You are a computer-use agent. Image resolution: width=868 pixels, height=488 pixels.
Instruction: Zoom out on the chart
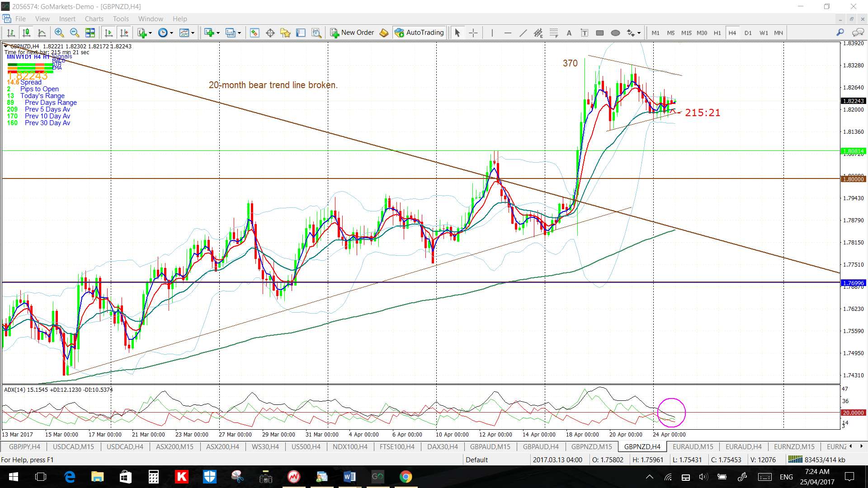point(75,33)
